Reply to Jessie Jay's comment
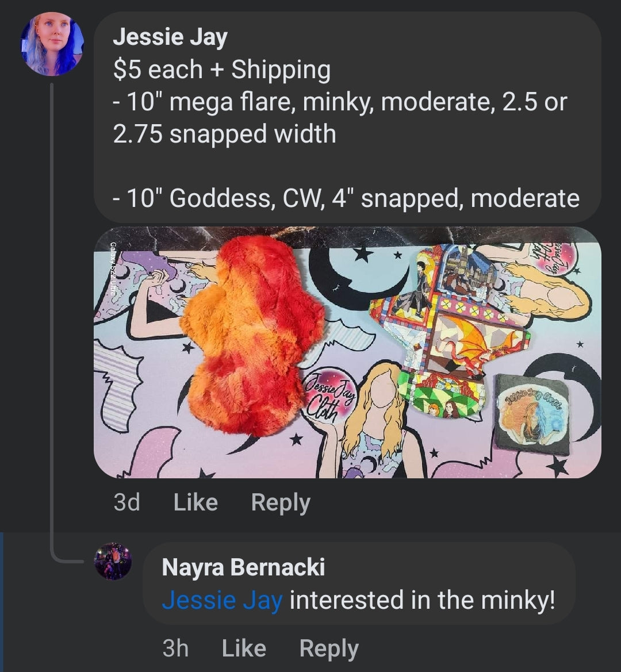The width and height of the screenshot is (621, 672). [281, 502]
